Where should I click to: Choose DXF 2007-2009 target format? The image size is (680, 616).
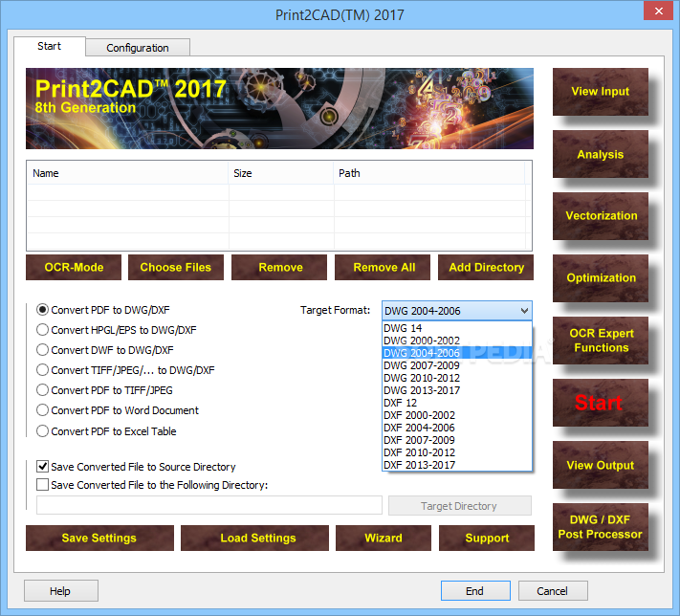click(x=456, y=440)
